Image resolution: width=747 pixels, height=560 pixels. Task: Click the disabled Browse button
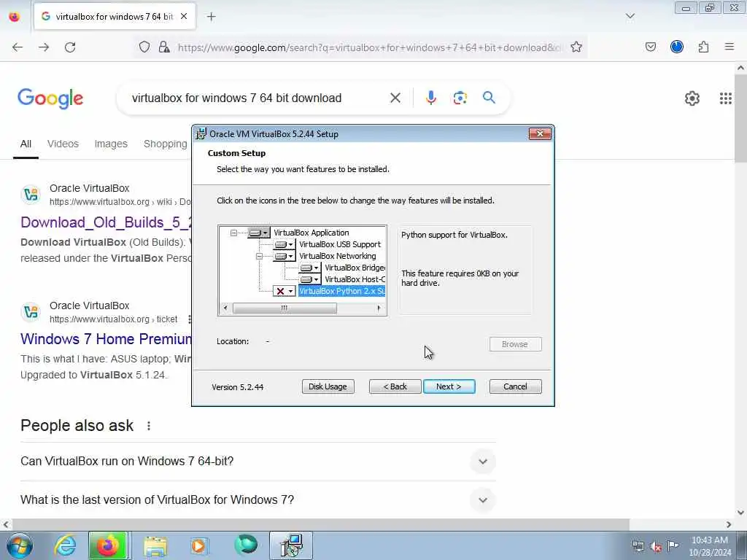click(x=515, y=344)
